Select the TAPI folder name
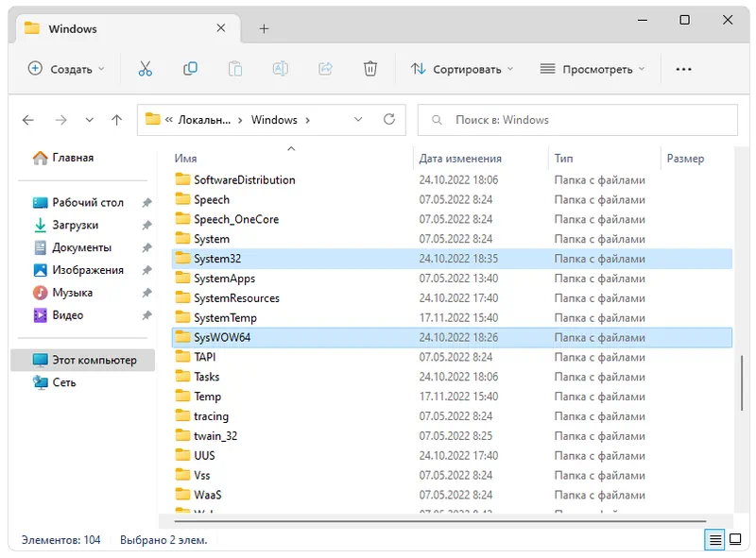 pyautogui.click(x=205, y=357)
